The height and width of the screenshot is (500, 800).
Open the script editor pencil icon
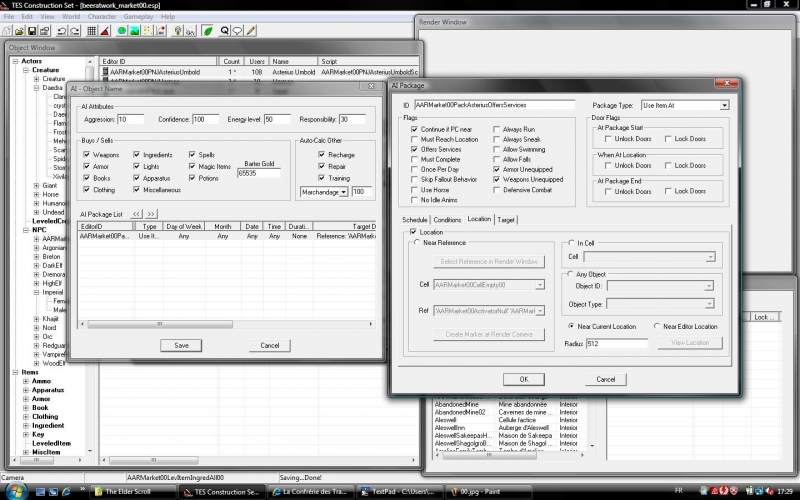[x=251, y=31]
